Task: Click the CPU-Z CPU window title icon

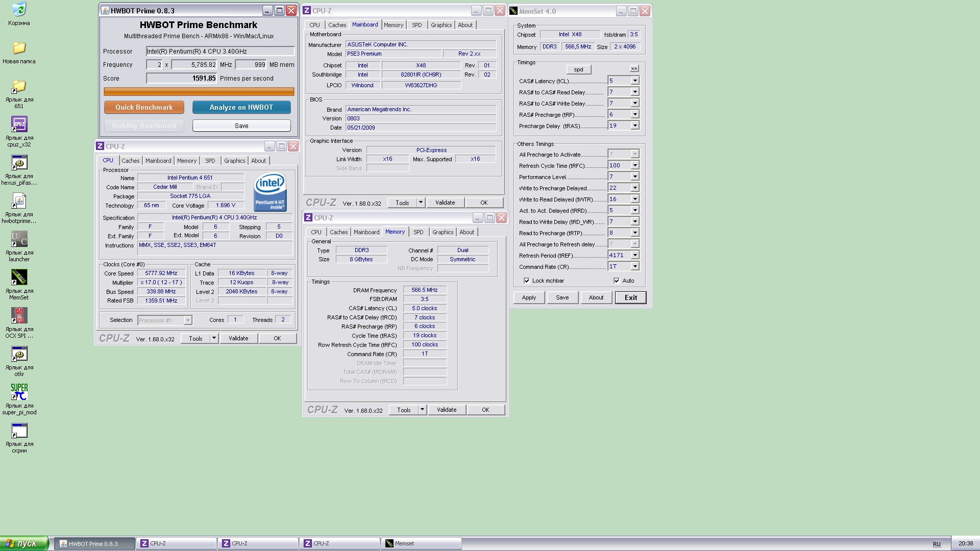Action: tap(100, 146)
